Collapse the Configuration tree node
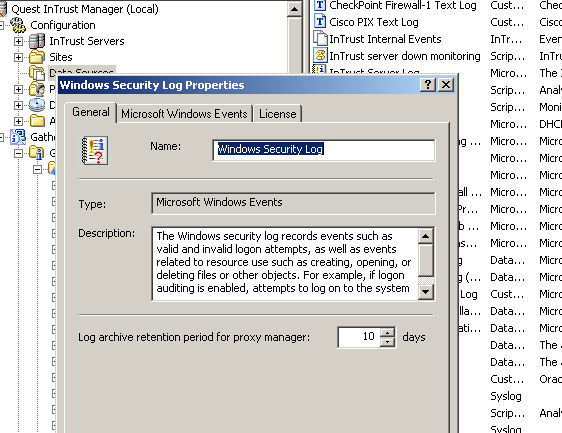The image size is (562, 433). [x=1, y=25]
